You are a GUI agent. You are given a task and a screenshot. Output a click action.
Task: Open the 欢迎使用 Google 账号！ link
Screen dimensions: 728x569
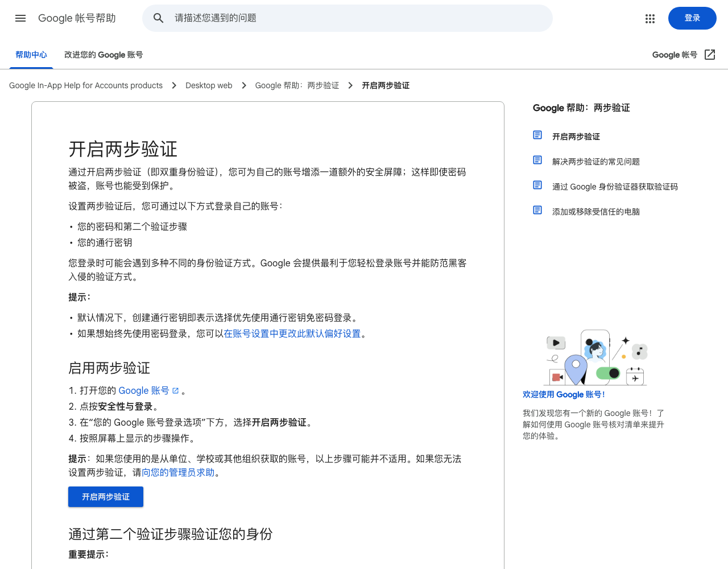coord(564,394)
